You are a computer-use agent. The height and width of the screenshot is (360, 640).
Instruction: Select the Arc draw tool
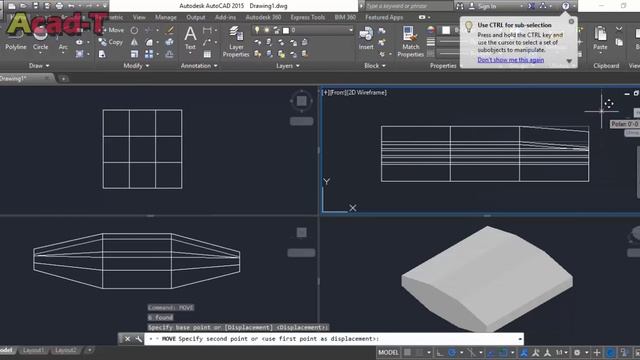pos(63,40)
